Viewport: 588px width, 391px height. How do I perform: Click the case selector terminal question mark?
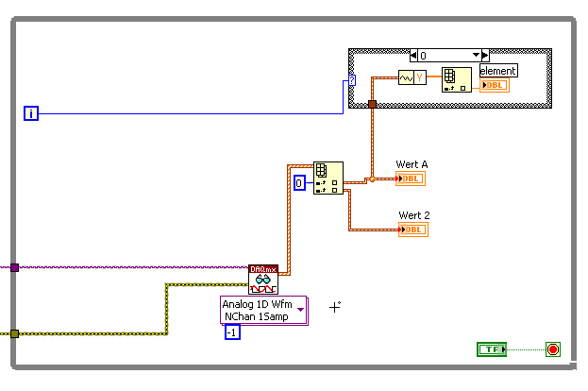[x=352, y=80]
